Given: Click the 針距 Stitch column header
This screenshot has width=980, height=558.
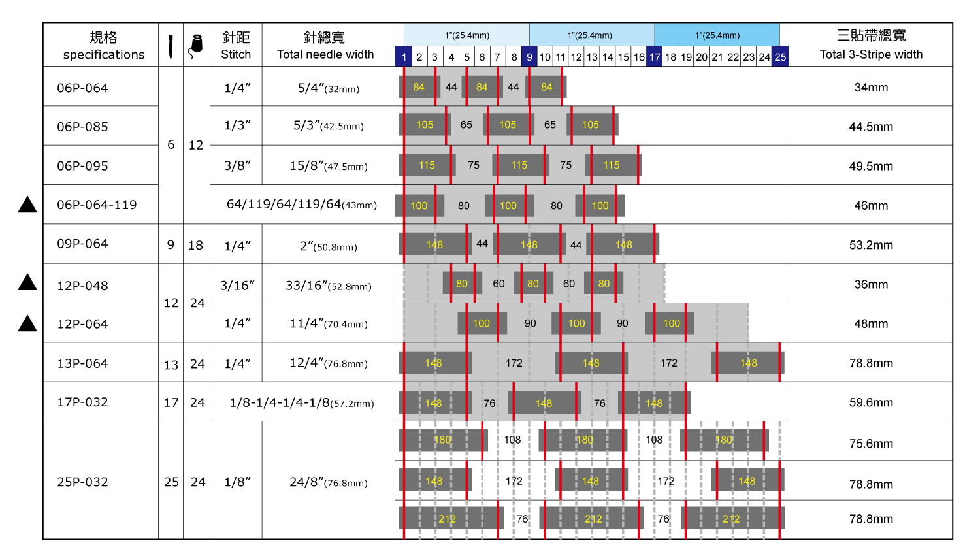Looking at the screenshot, I should [x=236, y=46].
